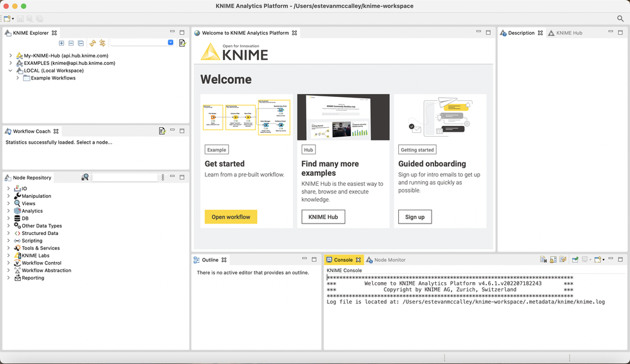Toggle the link-with-editor icon in KNIME Explorer

(103, 43)
